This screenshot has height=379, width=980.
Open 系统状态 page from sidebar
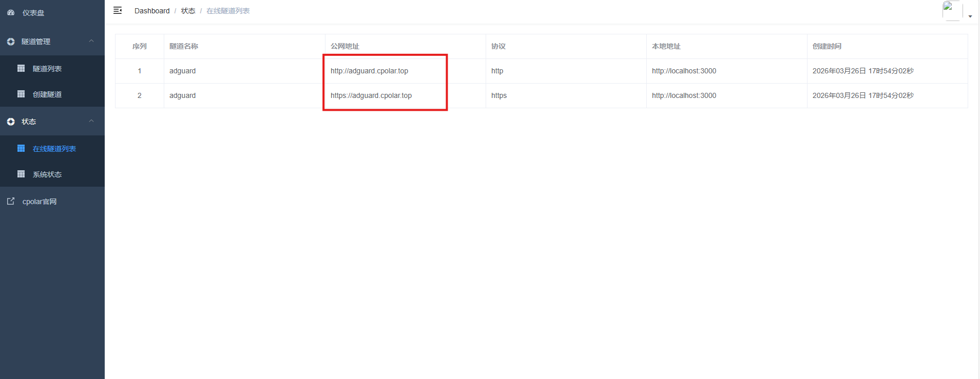tap(47, 174)
